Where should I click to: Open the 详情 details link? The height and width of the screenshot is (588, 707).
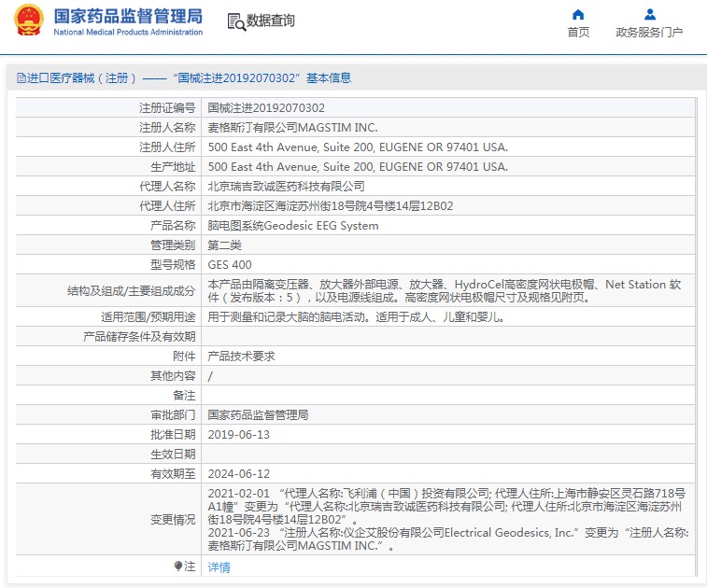(219, 567)
